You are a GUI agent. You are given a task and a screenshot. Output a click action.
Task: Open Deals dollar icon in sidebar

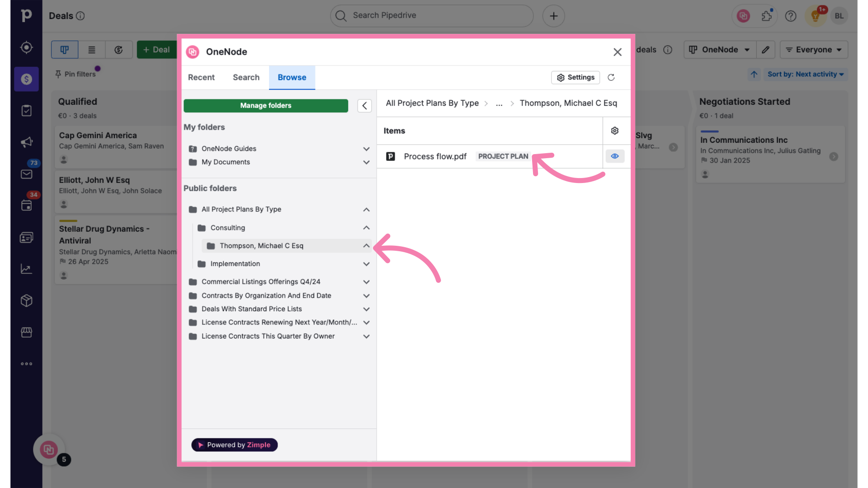click(26, 79)
